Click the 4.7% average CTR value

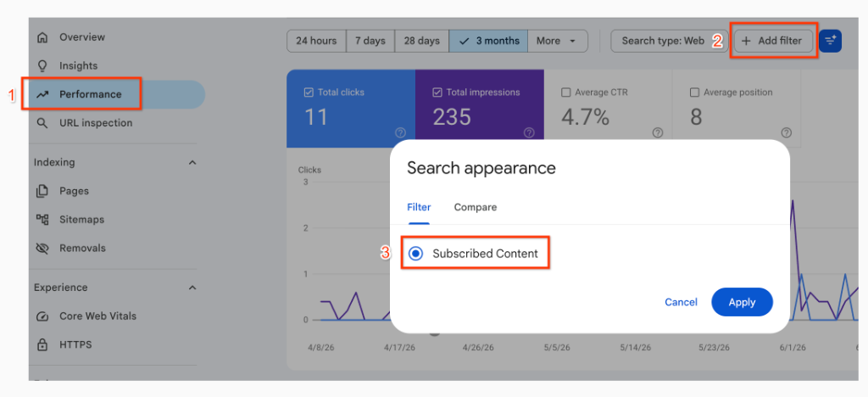tap(585, 117)
